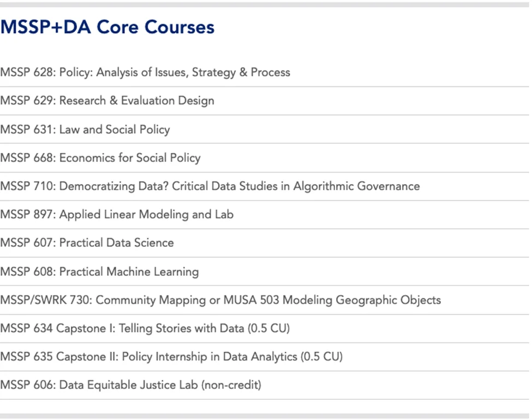Open MSSP 631 Law and Social Policy
This screenshot has width=532, height=420.
(85, 129)
